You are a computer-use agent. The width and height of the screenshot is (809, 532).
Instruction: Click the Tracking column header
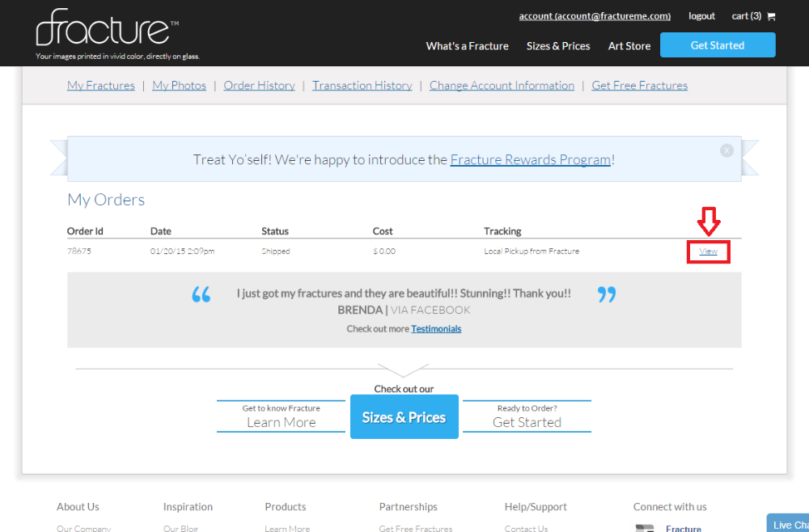click(502, 231)
